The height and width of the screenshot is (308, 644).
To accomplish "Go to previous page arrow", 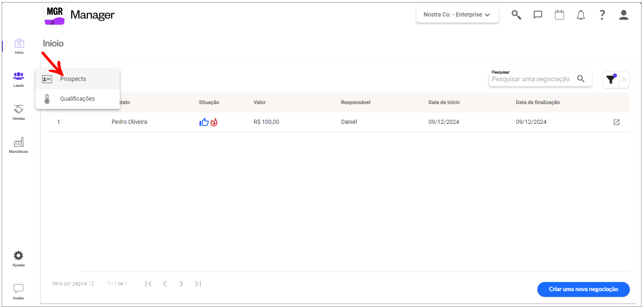I will (x=165, y=284).
